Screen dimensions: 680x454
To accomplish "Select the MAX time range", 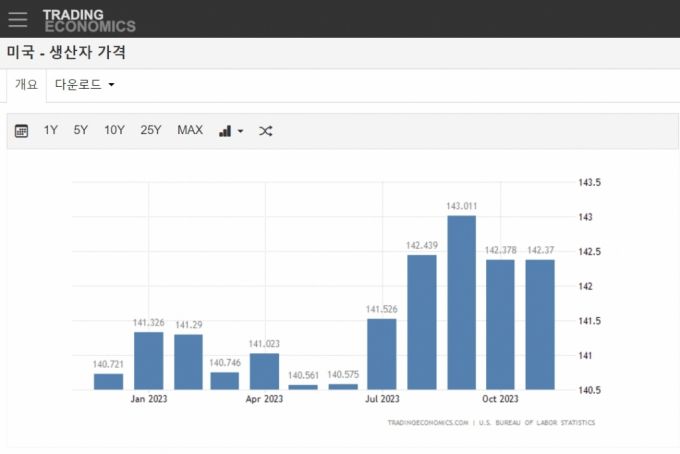I will [190, 130].
